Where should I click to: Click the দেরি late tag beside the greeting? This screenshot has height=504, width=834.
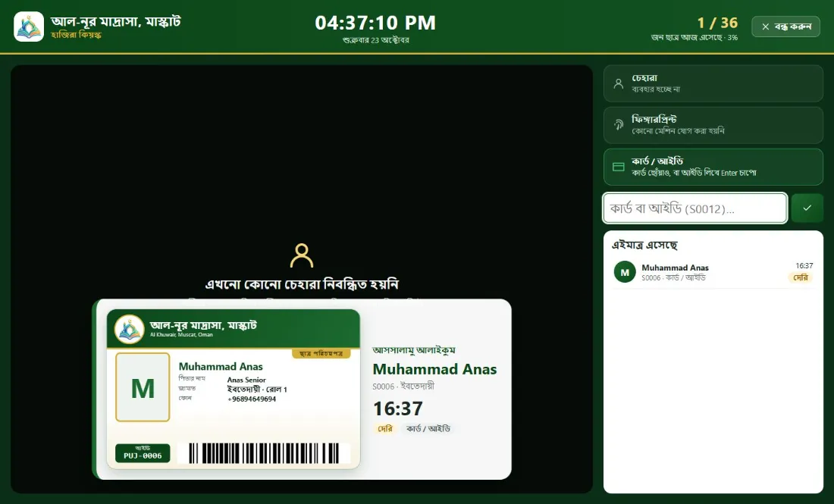point(385,428)
